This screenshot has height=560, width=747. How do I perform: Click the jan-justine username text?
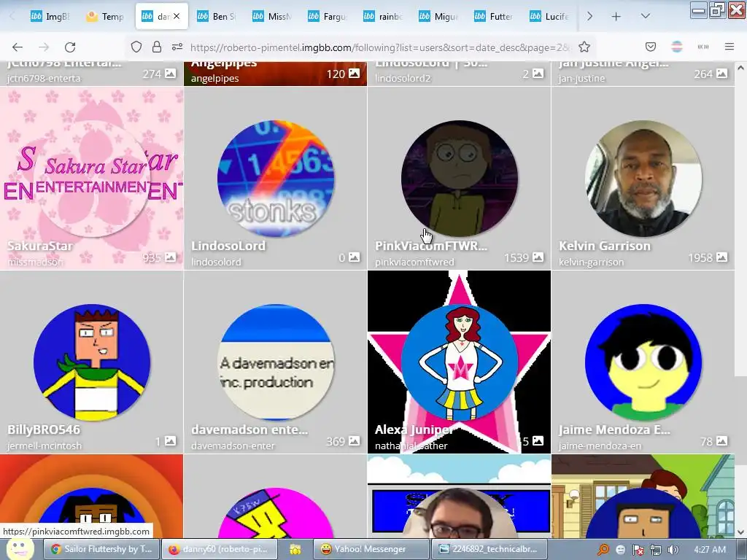coord(581,79)
